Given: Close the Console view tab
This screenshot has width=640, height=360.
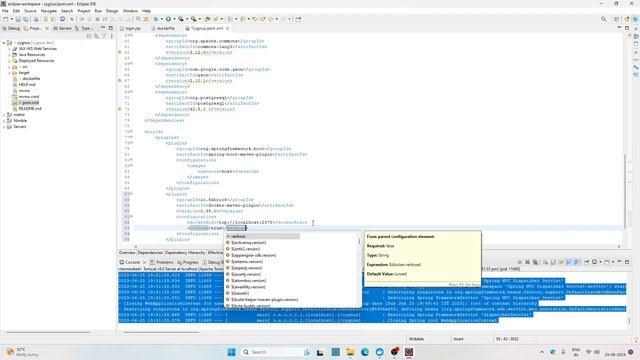Looking at the screenshot, I should [144, 262].
